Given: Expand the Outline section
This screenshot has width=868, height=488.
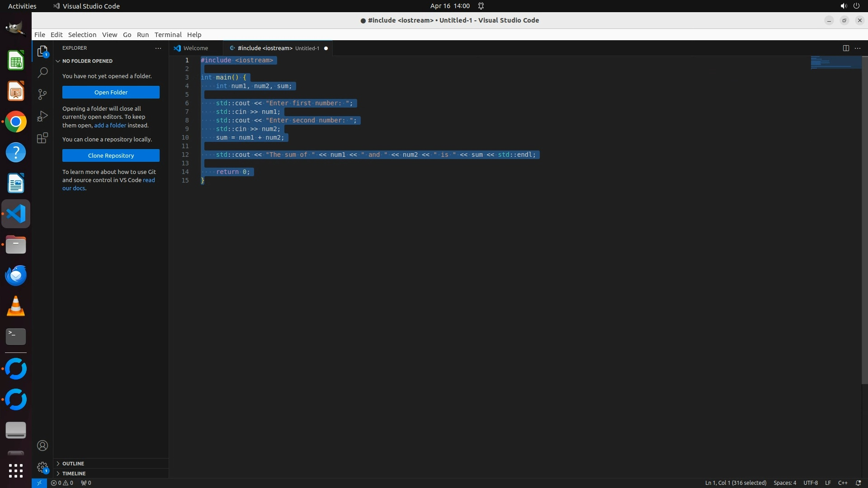Looking at the screenshot, I should [73, 464].
